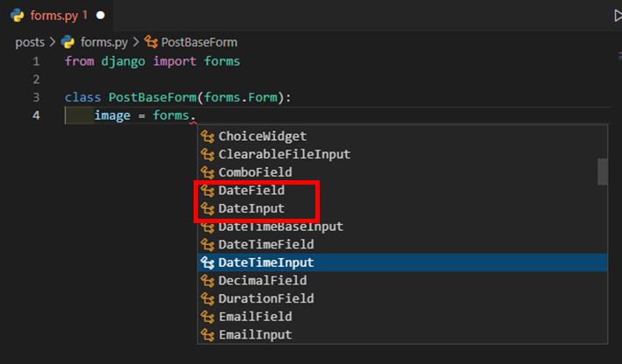Image resolution: width=622 pixels, height=364 pixels.
Task: Click the class icon next to DateTimeField
Action: pyautogui.click(x=208, y=244)
